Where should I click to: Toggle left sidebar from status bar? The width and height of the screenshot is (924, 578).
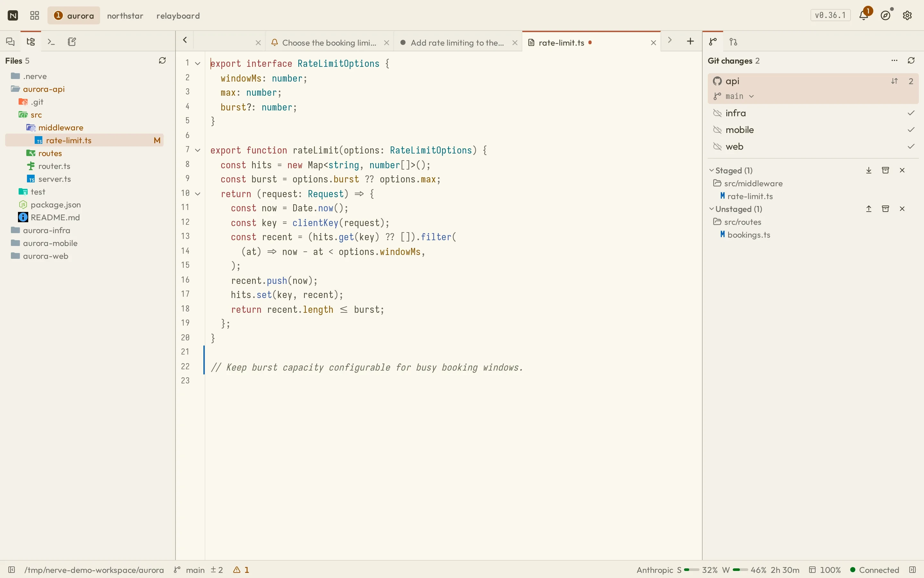[12, 570]
